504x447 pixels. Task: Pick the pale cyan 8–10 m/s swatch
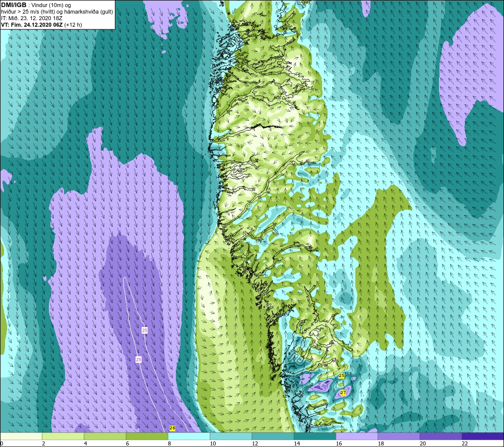pos(189,436)
